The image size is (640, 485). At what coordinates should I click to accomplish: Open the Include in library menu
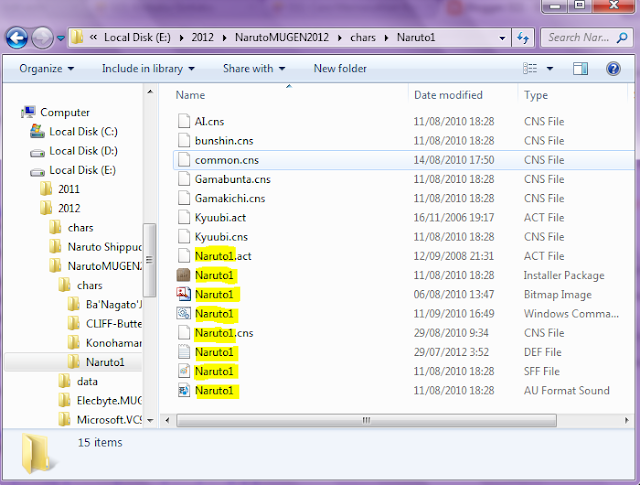click(148, 69)
